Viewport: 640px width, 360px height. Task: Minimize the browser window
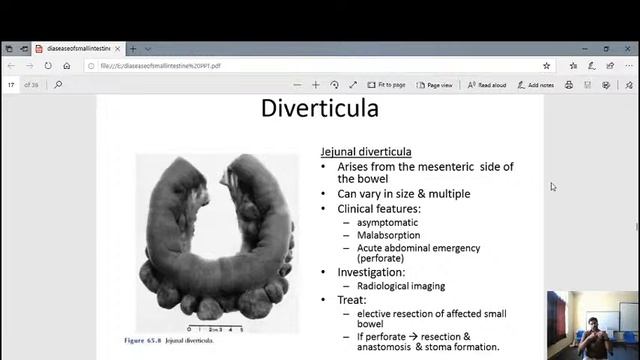coord(585,49)
